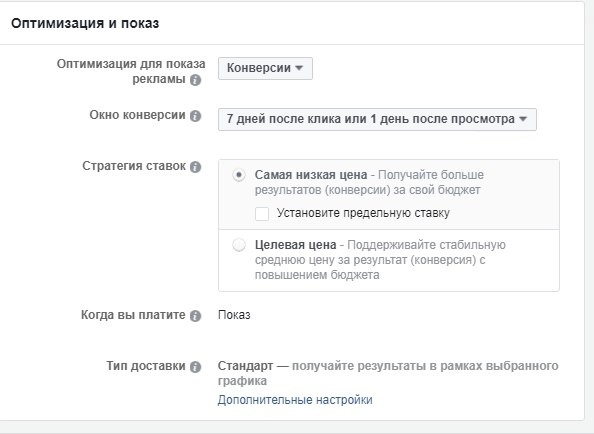Select Самая низкая цена radio button
This screenshot has width=594, height=434.
239,175
